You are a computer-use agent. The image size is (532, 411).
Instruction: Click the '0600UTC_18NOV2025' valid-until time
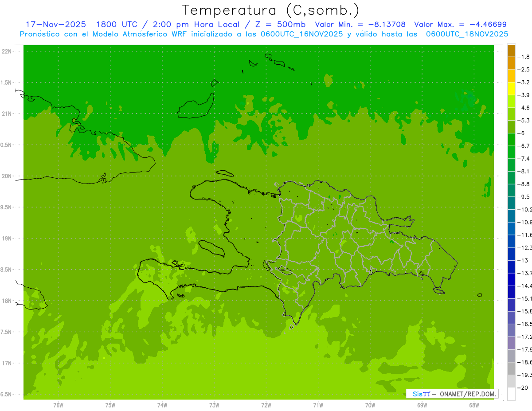467,34
